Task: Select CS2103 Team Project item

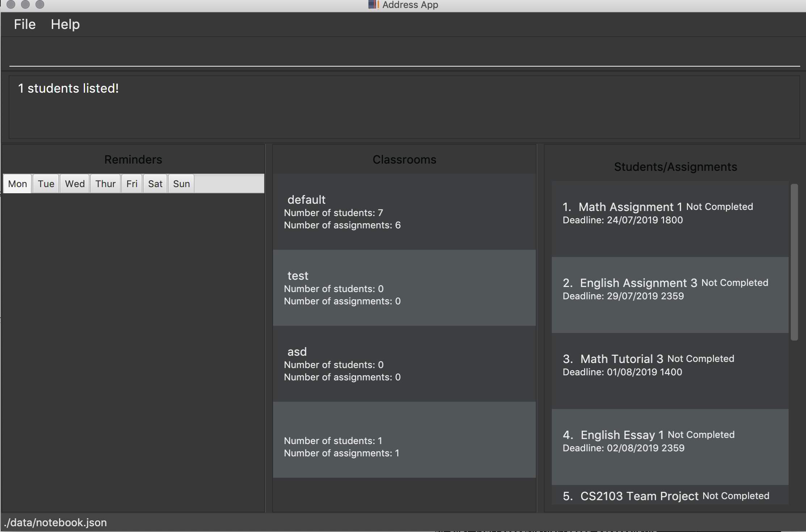Action: 670,496
